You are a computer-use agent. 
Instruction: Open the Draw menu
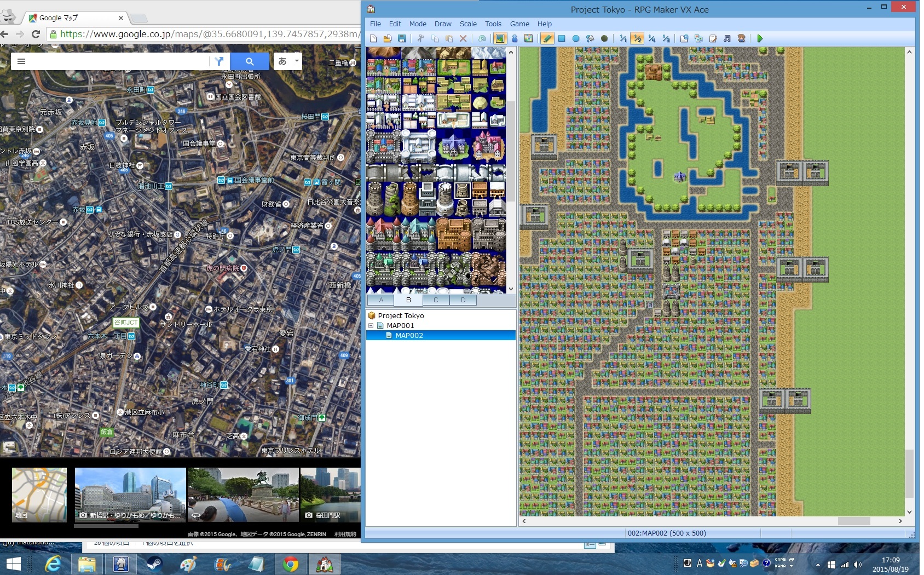pos(443,24)
